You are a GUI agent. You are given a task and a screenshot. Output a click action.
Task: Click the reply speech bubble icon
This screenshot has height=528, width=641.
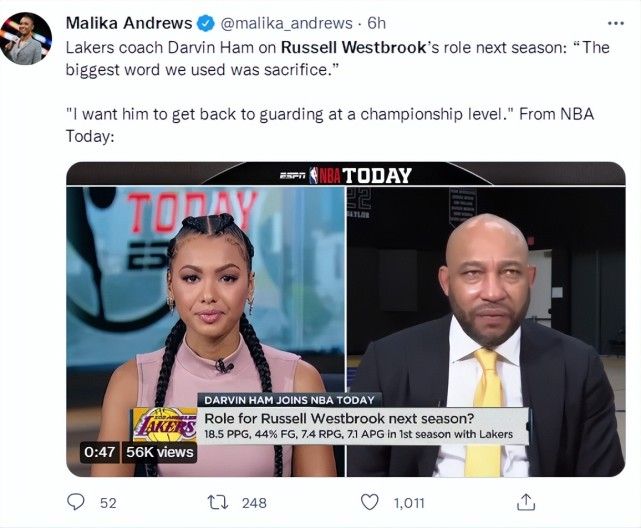(x=76, y=502)
